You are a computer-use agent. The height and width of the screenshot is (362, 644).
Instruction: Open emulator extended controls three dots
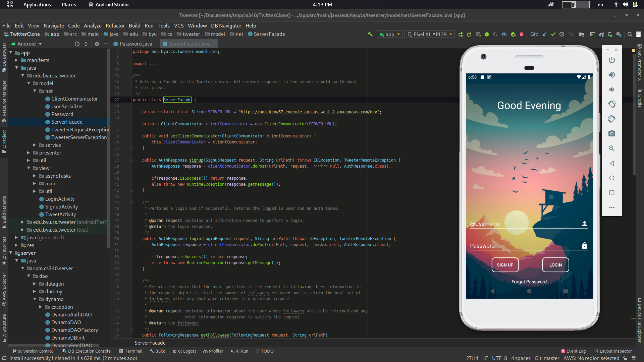tap(612, 207)
